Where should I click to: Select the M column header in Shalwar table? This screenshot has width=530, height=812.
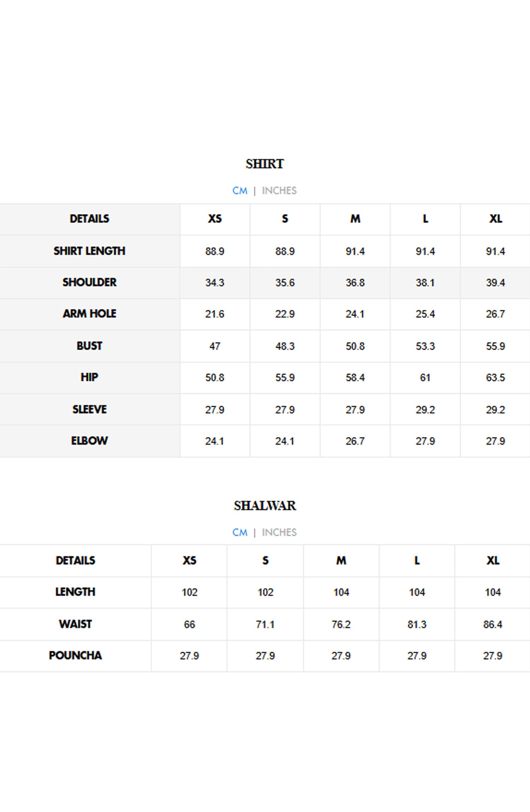[341, 561]
